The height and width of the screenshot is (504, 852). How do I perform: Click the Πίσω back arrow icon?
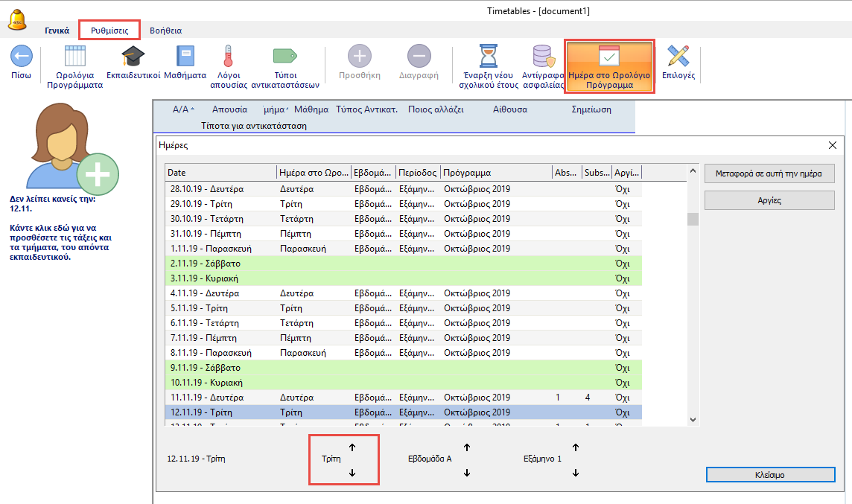pos(21,57)
